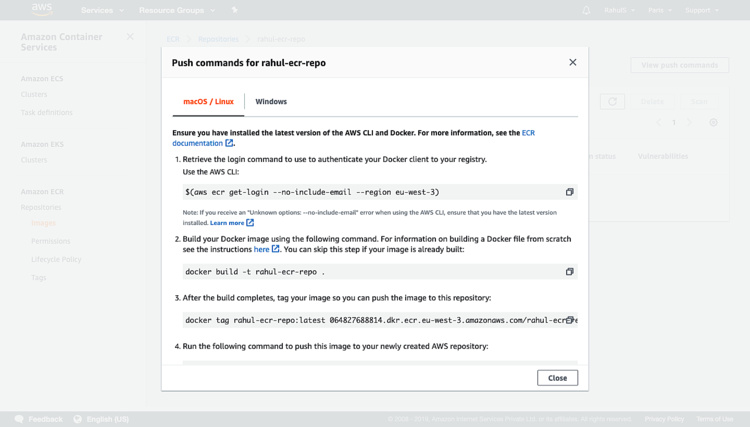The height and width of the screenshot is (427, 750).
Task: Copy the docker tag command
Action: pos(569,320)
